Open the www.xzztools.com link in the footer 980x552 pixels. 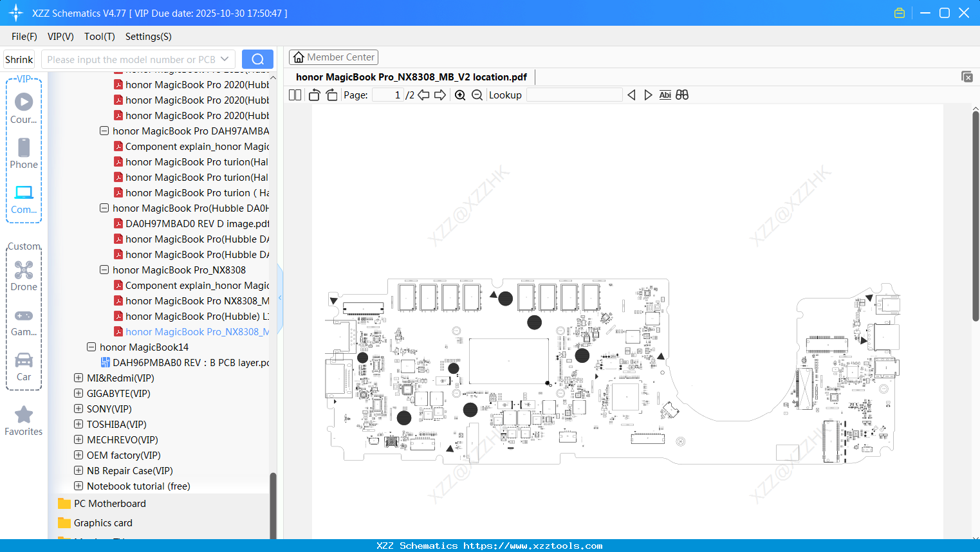click(533, 546)
